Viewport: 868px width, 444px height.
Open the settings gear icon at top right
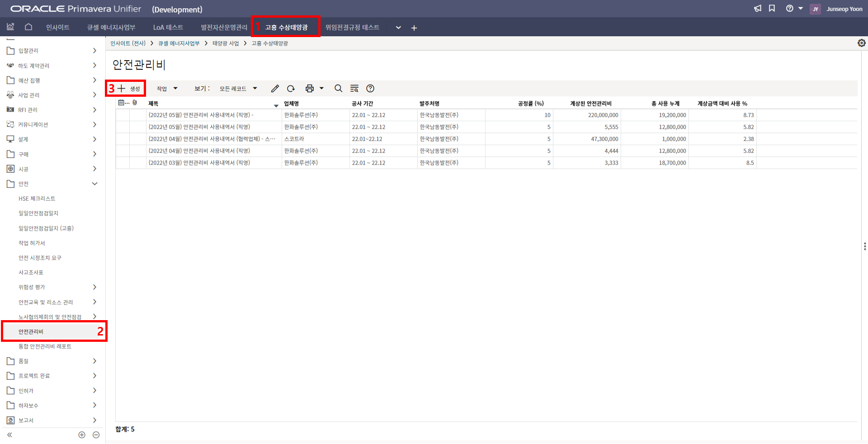click(x=861, y=43)
